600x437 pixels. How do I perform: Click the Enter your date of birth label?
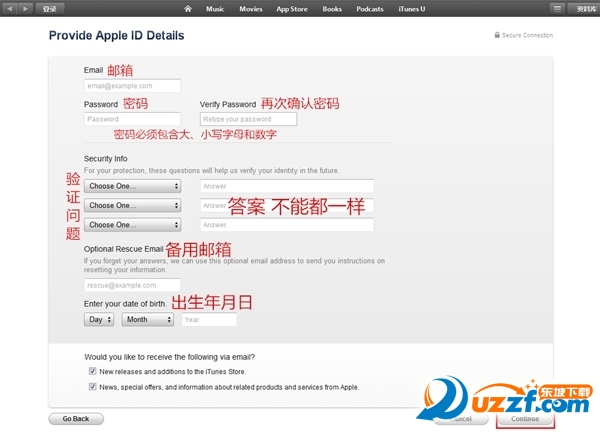[x=125, y=304]
